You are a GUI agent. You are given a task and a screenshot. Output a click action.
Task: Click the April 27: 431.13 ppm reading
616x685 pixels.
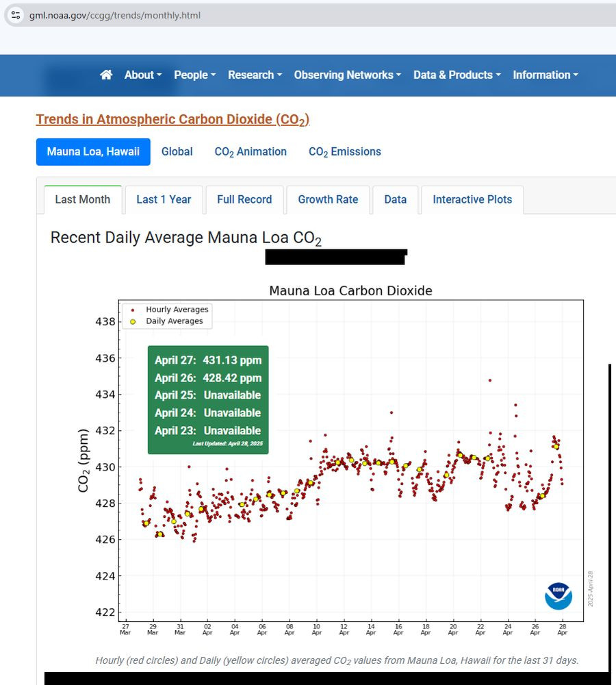point(208,360)
